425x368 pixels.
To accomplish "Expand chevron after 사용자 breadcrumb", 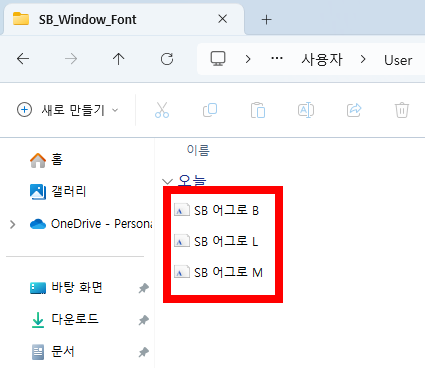I will coord(363,59).
